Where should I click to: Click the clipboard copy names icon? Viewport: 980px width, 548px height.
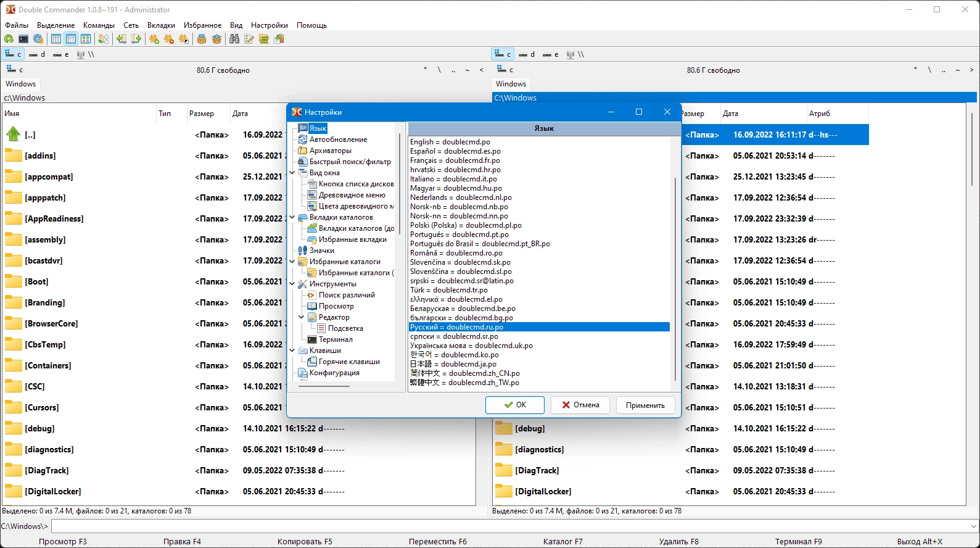(279, 39)
